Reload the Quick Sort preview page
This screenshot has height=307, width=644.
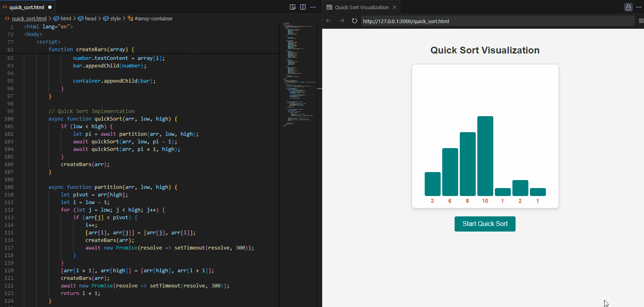pyautogui.click(x=354, y=21)
